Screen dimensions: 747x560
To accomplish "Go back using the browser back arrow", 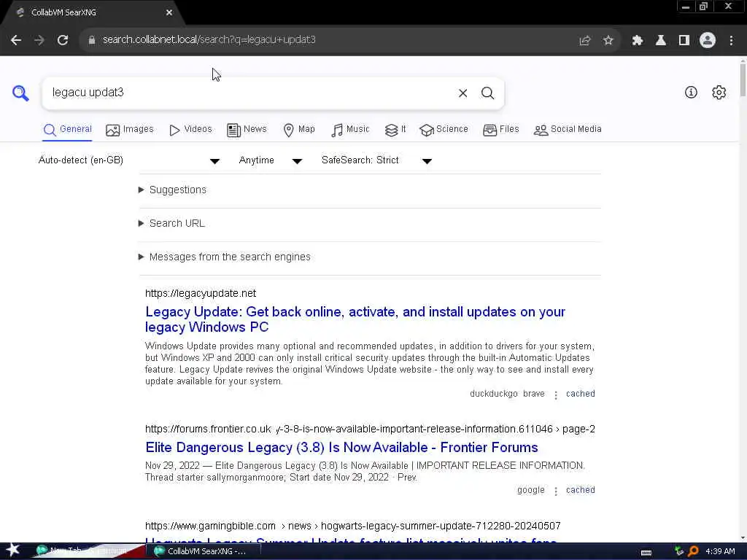I will tap(16, 40).
